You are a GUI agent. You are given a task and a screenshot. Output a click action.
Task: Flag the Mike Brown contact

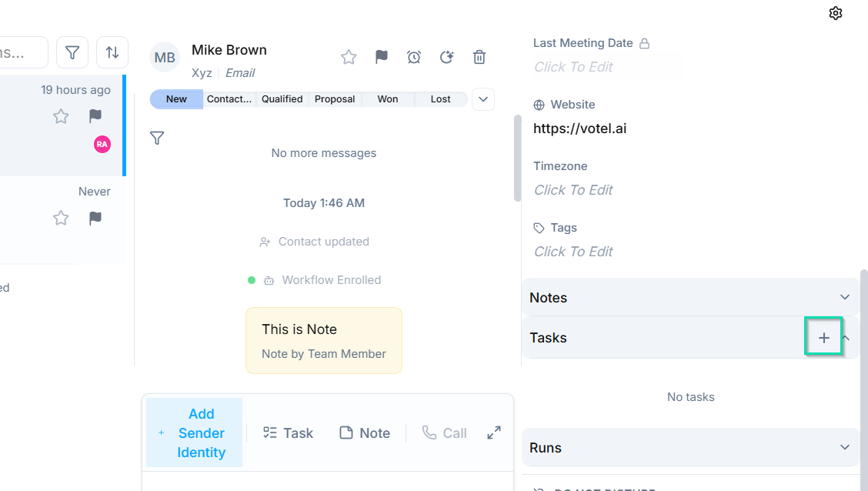(x=381, y=57)
